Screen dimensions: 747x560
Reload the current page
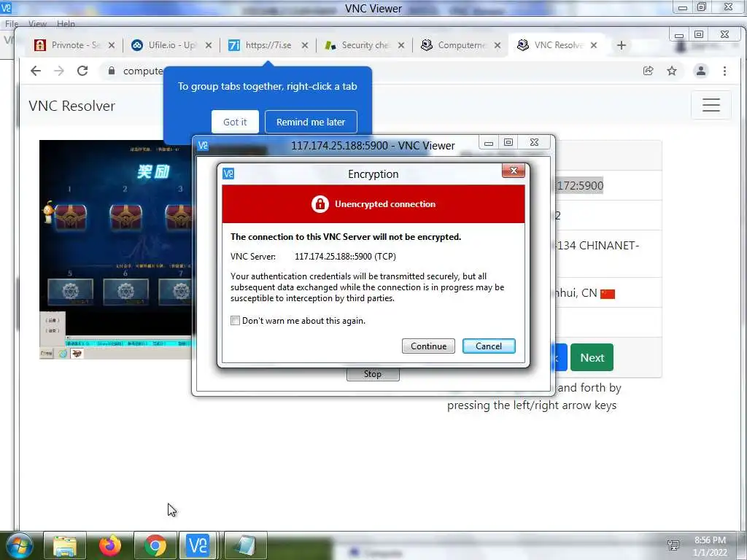pos(82,71)
